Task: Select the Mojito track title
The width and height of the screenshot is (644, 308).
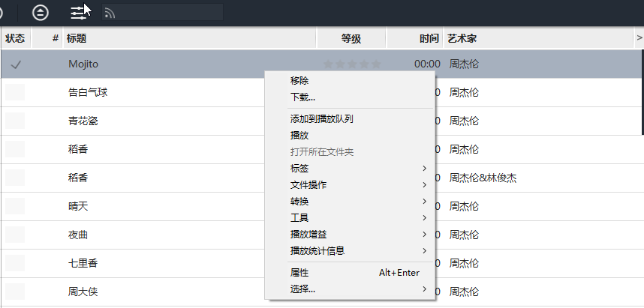Action: click(x=83, y=64)
